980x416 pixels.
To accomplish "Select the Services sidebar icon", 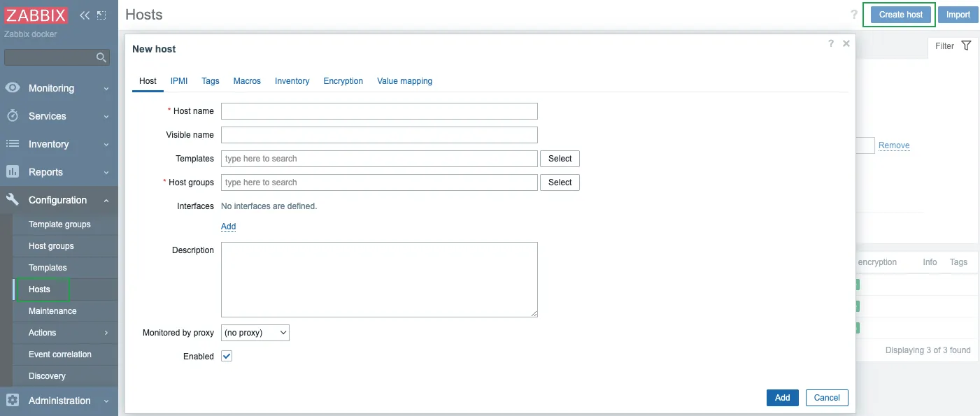I will click(x=13, y=116).
